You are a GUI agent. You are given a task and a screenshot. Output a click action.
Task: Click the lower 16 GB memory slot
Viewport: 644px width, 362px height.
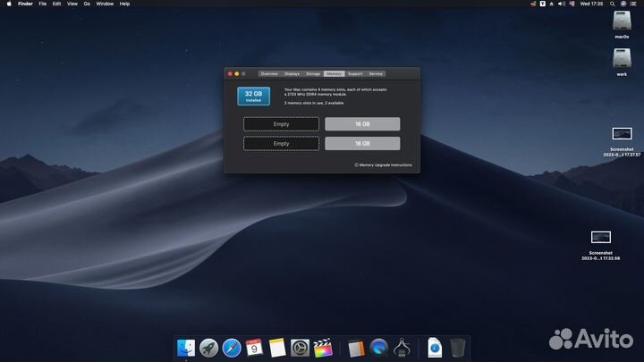pyautogui.click(x=362, y=144)
